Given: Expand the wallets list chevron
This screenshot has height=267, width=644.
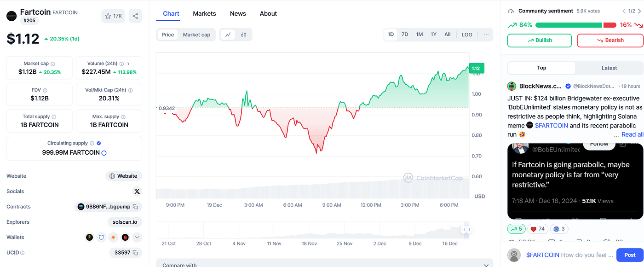Looking at the screenshot, I should pyautogui.click(x=137, y=238).
